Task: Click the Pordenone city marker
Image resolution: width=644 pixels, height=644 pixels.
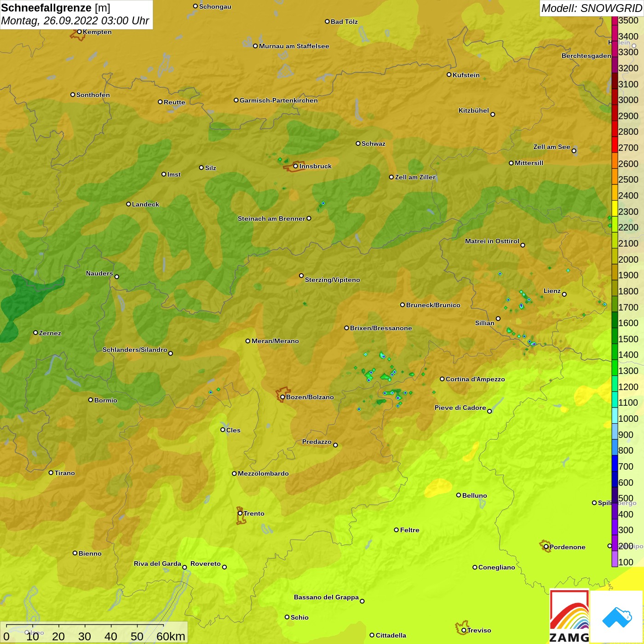Action: (x=546, y=547)
